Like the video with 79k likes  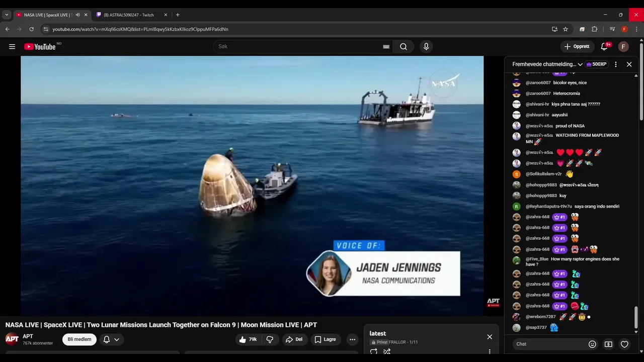pos(248,339)
